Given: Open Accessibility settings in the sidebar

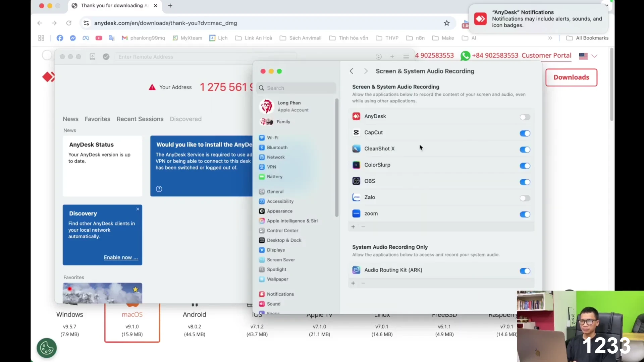Looking at the screenshot, I should click(x=276, y=201).
